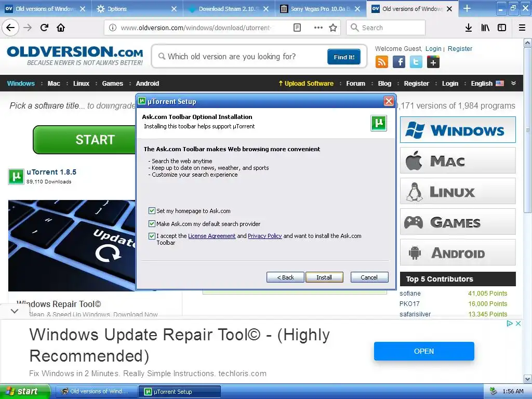
Task: Collapse the ad with the chevron tab
Action: click(x=15, y=311)
